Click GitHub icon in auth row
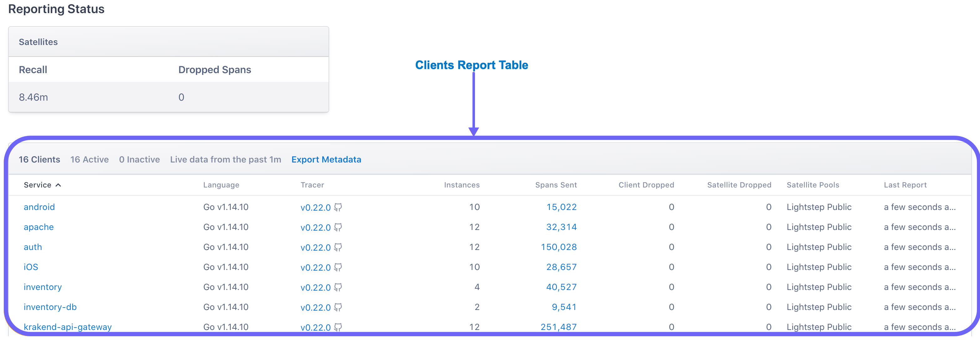 (x=338, y=247)
